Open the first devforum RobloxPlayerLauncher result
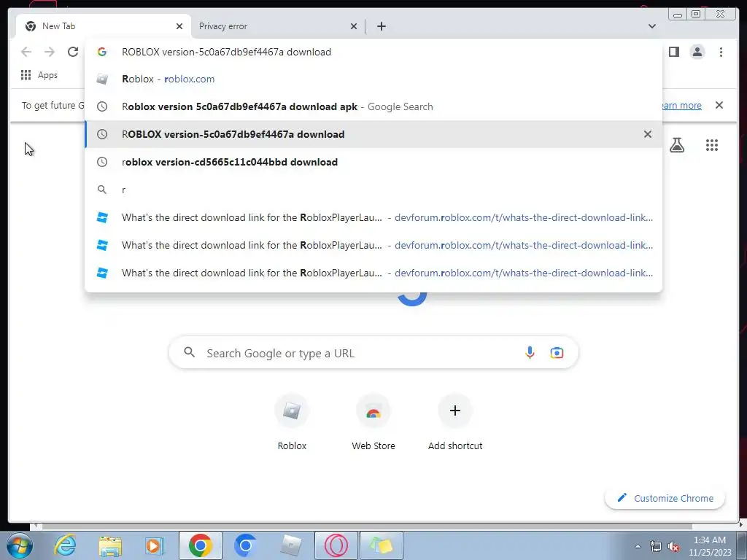The image size is (747, 560). tap(373, 217)
